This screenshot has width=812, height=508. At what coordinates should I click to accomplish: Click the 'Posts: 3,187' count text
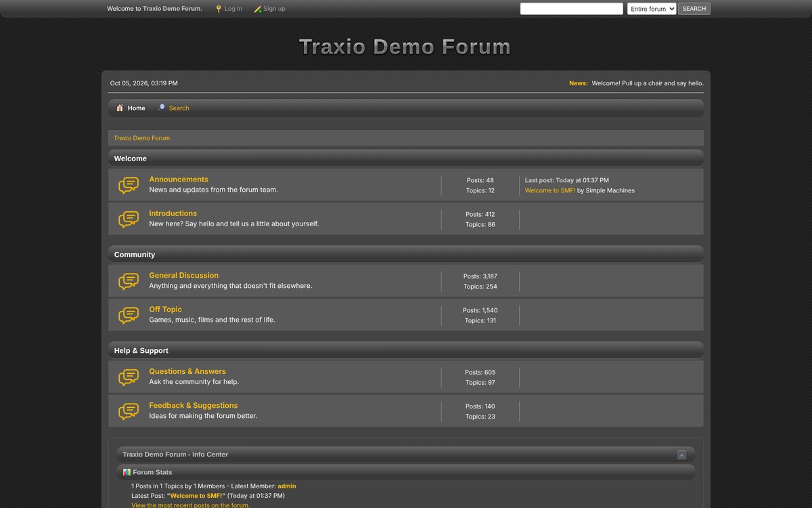coord(480,276)
